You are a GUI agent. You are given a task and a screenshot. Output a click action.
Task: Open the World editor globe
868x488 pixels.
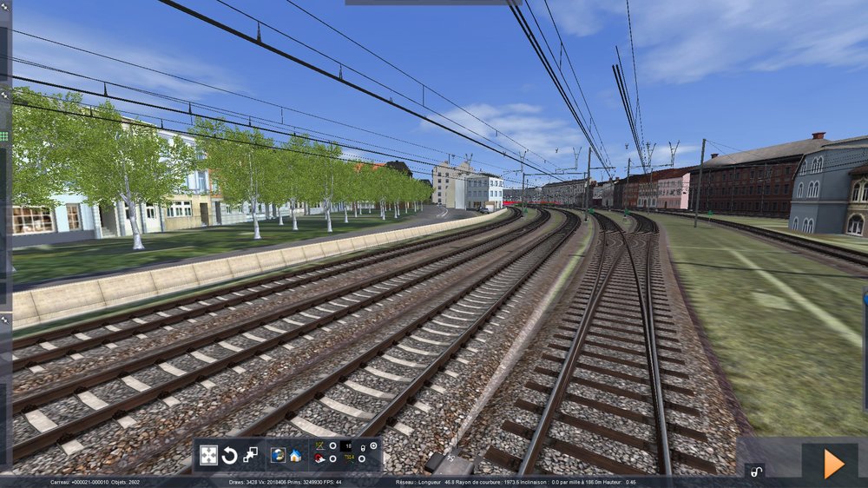point(279,455)
